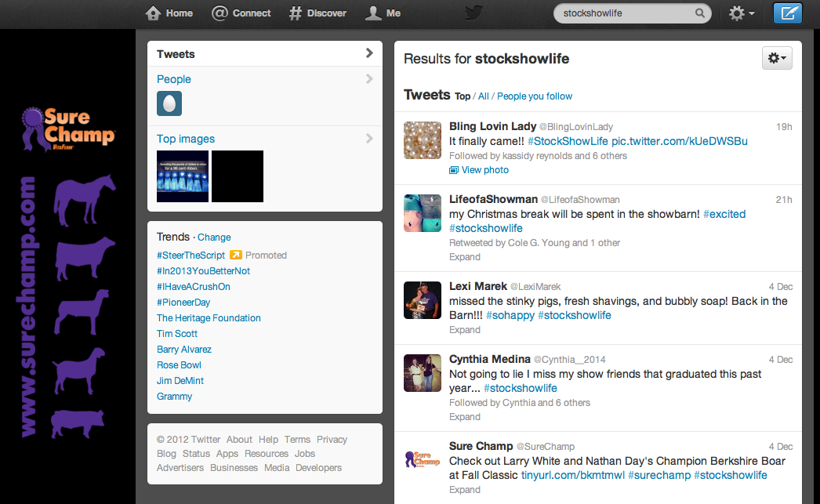Expand the Top images chevron

pyautogui.click(x=369, y=139)
